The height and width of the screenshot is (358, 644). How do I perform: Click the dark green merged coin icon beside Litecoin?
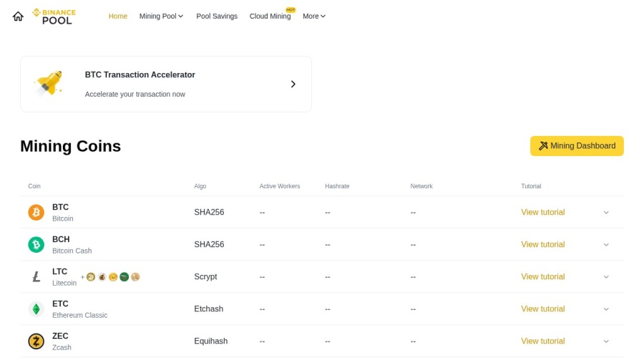click(x=124, y=277)
